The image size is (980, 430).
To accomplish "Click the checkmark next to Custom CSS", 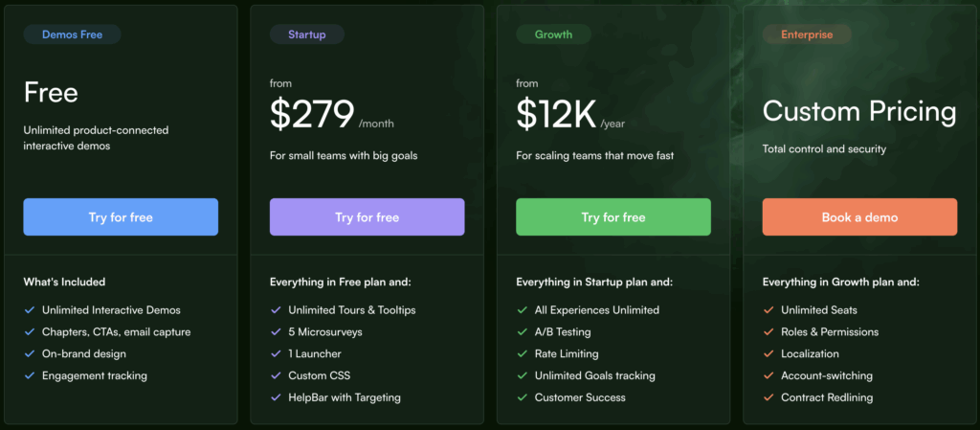I will pos(275,376).
